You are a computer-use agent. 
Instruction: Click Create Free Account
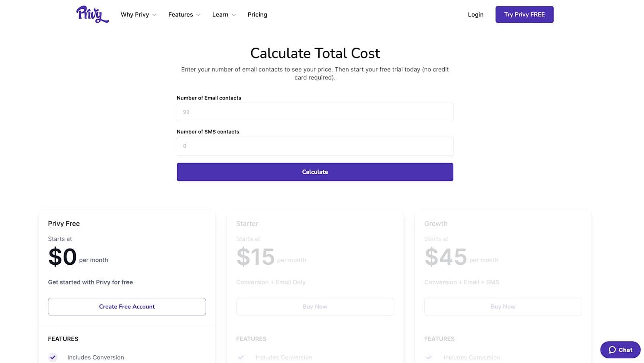(127, 307)
